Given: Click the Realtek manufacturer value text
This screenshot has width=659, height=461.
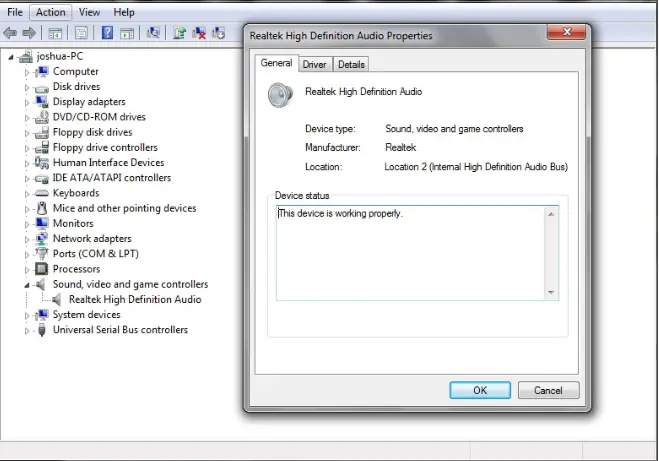Looking at the screenshot, I should (x=401, y=148).
